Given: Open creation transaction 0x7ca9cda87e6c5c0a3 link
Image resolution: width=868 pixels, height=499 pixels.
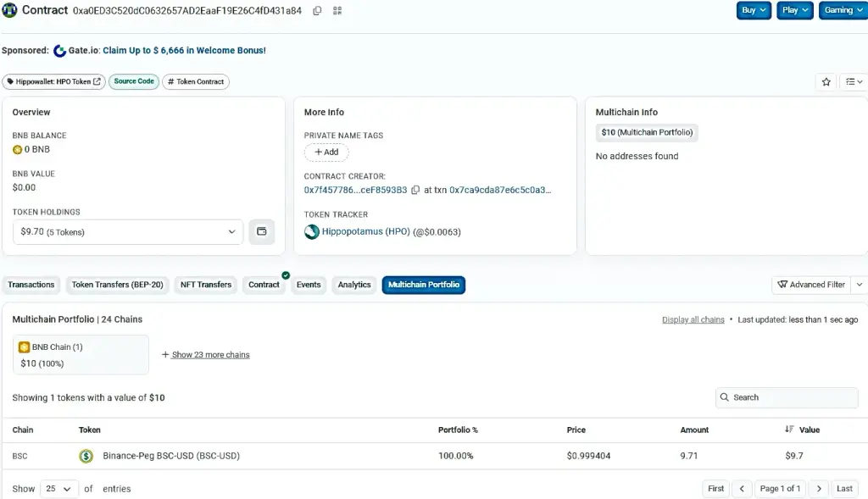Looking at the screenshot, I should 500,190.
